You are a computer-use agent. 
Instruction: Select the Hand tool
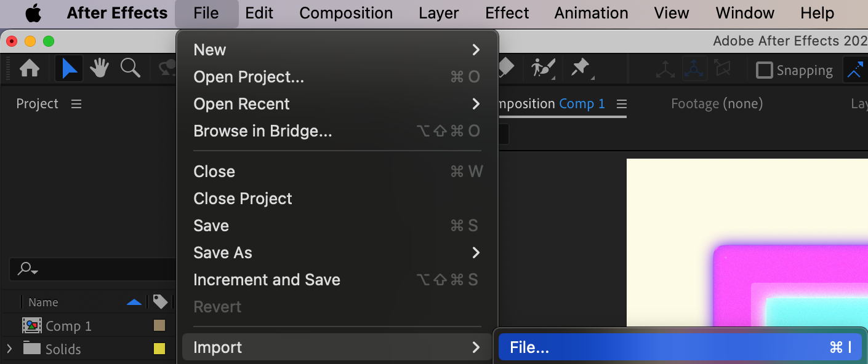point(100,68)
